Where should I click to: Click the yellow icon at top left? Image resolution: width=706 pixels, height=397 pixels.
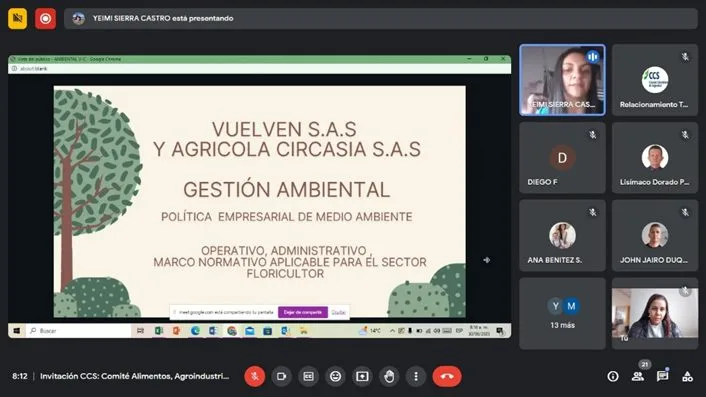tap(18, 18)
